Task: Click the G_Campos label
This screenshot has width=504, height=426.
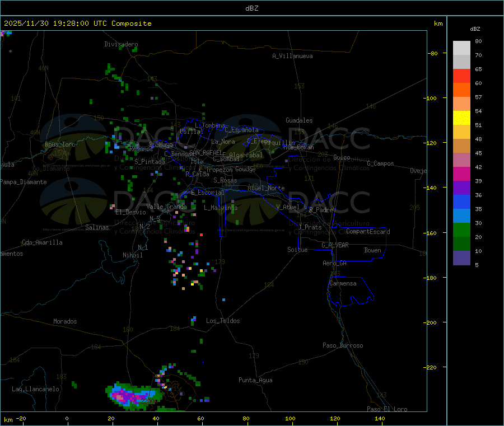Action: point(380,163)
